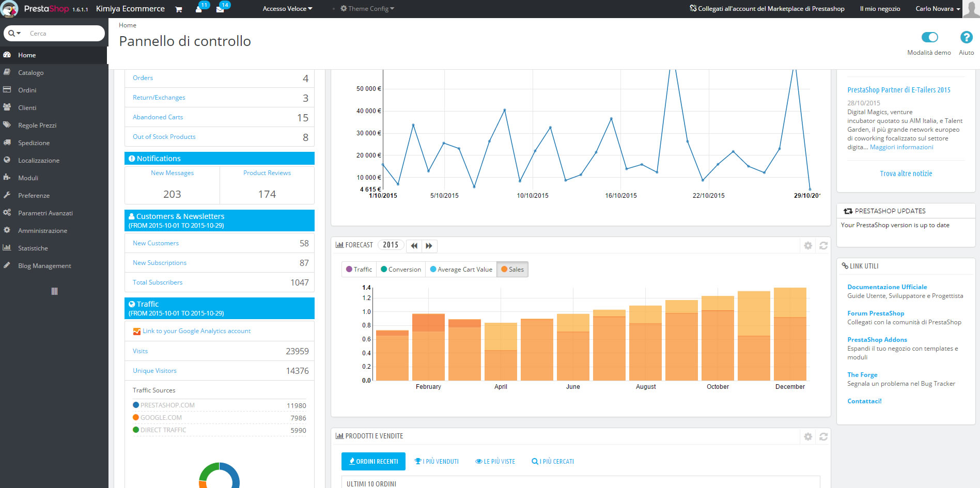Image resolution: width=980 pixels, height=488 pixels.
Task: Open Abandoned Carts link
Action: pyautogui.click(x=158, y=117)
